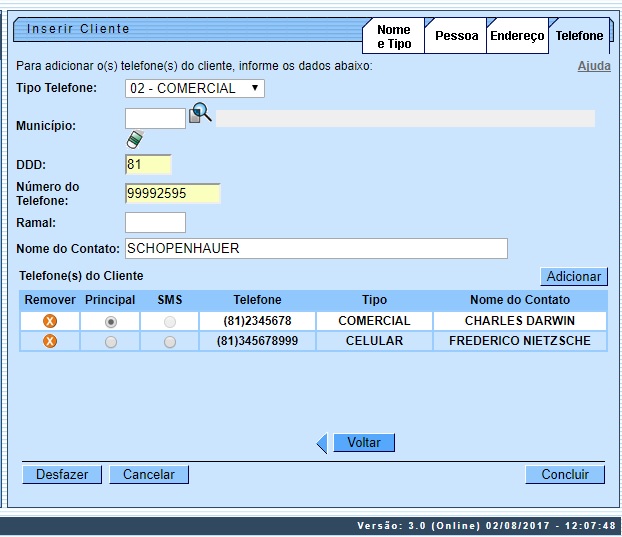Remove the Charles Darwin phone entry
This screenshot has width=622, height=537.
[x=49, y=321]
